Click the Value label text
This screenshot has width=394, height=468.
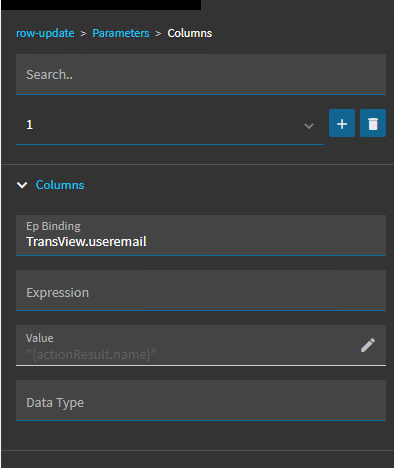[x=40, y=338]
